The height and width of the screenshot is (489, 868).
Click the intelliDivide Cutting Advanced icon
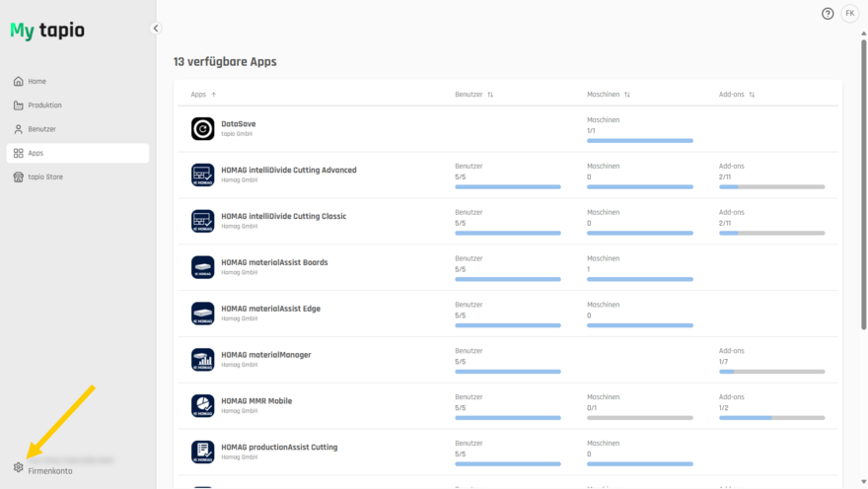(x=202, y=175)
